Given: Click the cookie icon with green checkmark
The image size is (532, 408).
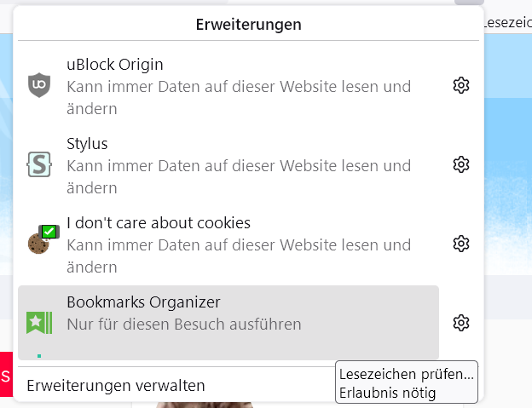Looking at the screenshot, I should 39,243.
